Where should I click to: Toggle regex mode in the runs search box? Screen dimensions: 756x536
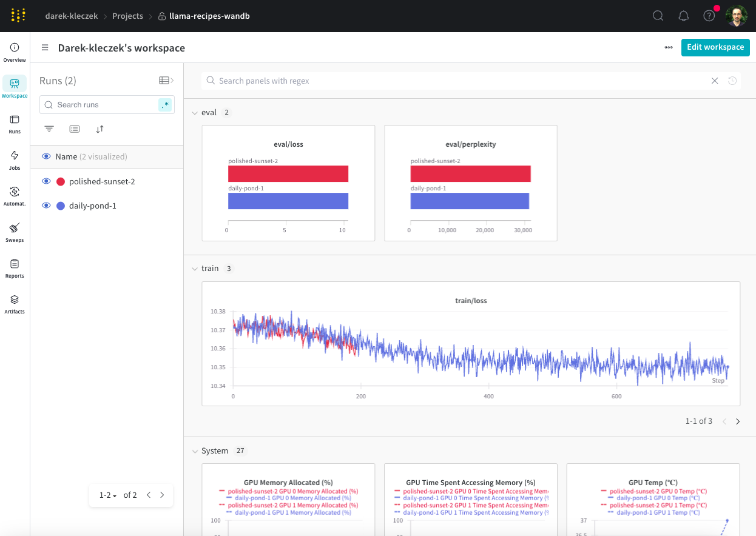(x=165, y=104)
